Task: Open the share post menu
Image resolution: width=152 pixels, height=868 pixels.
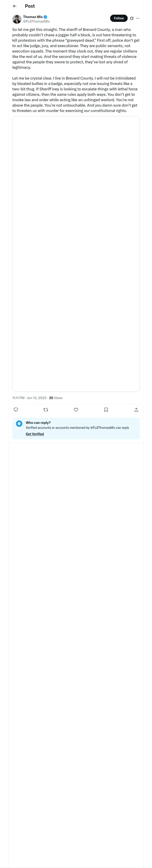Action: pyautogui.click(x=136, y=410)
